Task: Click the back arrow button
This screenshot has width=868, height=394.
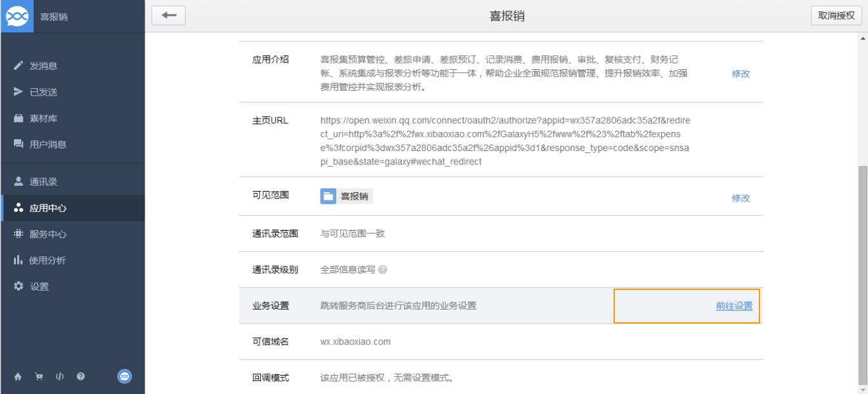Action: point(168,16)
